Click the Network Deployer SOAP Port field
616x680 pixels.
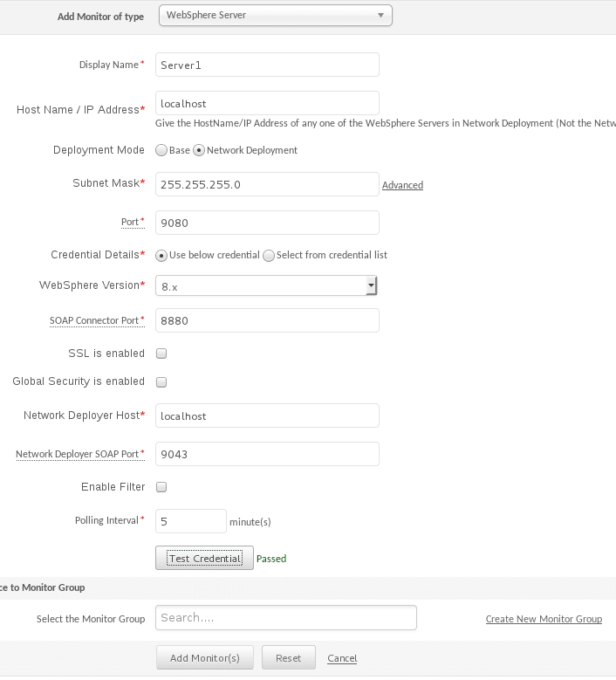[x=267, y=454]
